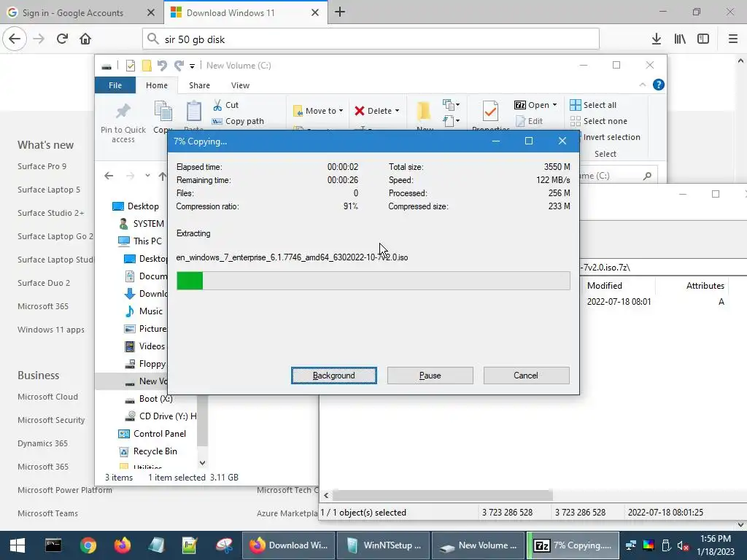Open Microsoft Teams link

pos(47,513)
